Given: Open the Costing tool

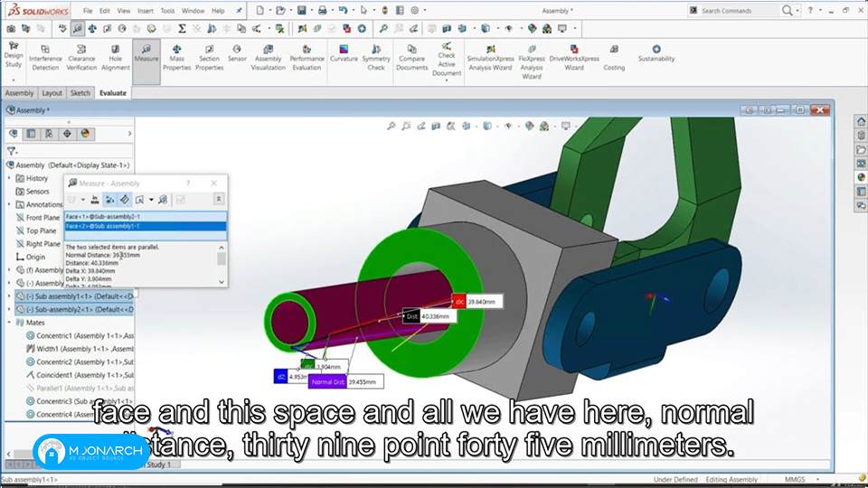Looking at the screenshot, I should (x=614, y=58).
